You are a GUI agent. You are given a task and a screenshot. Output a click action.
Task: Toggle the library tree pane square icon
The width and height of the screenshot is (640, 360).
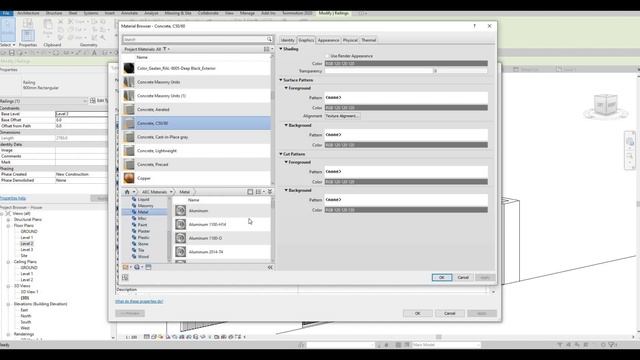(x=250, y=192)
